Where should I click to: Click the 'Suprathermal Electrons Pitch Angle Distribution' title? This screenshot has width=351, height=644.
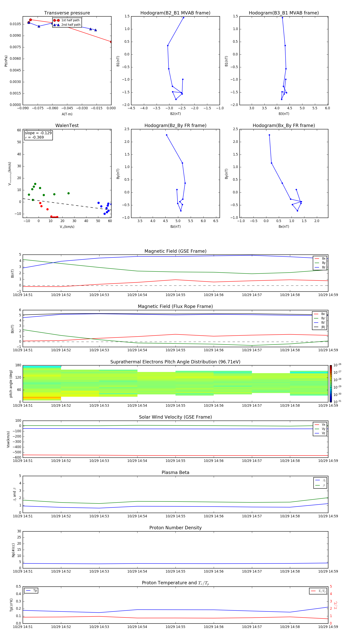[x=175, y=362]
